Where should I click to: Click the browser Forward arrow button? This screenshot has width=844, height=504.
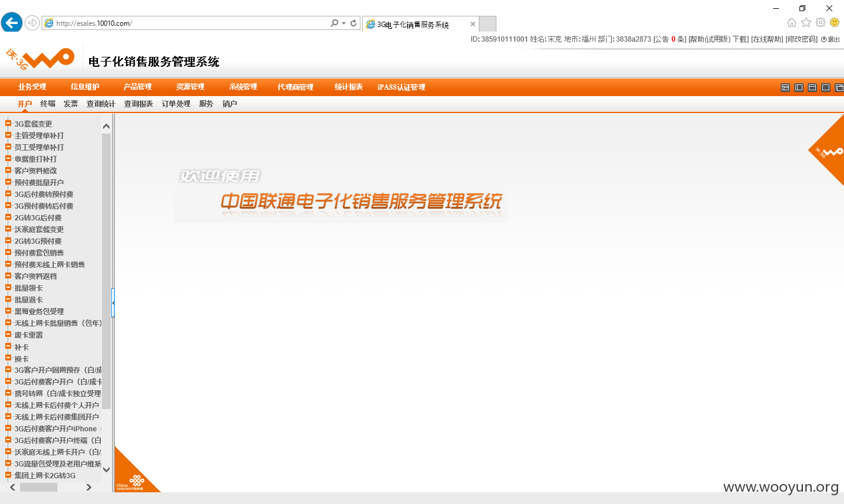pos(32,23)
